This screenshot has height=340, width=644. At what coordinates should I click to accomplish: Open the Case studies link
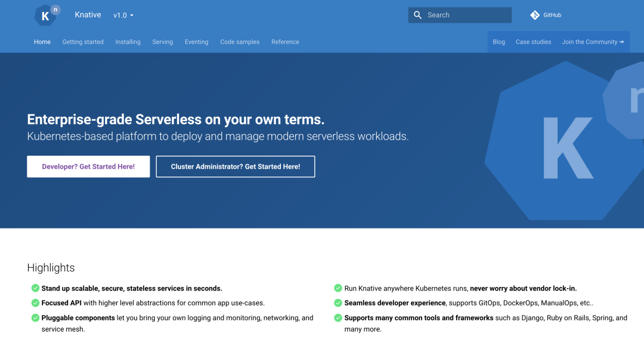(x=534, y=42)
